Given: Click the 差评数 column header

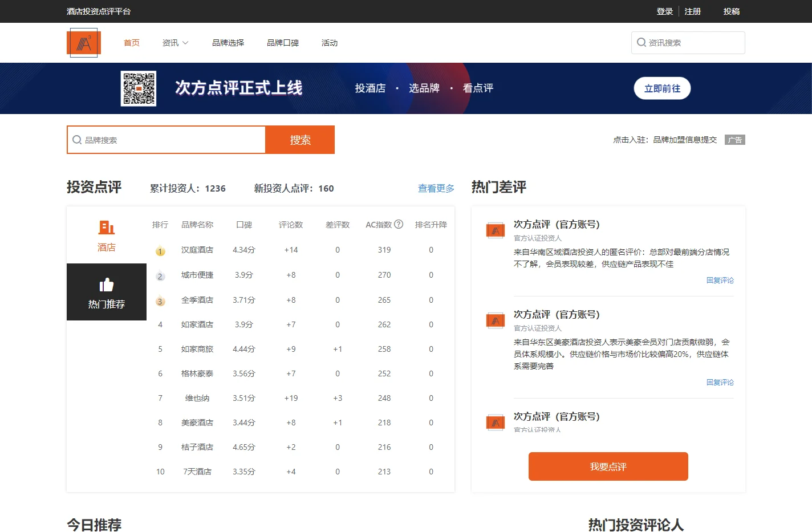Looking at the screenshot, I should coord(338,225).
